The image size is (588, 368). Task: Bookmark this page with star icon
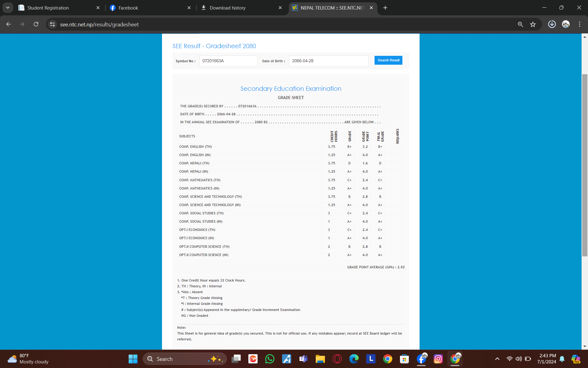click(533, 24)
